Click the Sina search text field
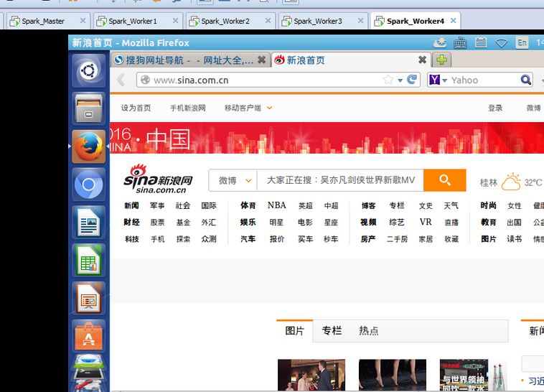Viewport: 544px width, 392px height. (340, 180)
